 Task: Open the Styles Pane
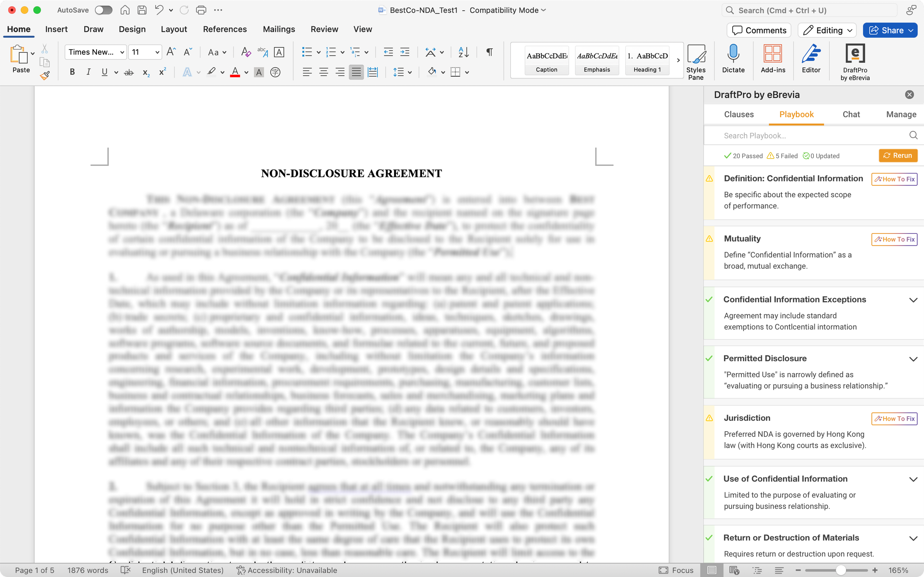click(x=696, y=62)
